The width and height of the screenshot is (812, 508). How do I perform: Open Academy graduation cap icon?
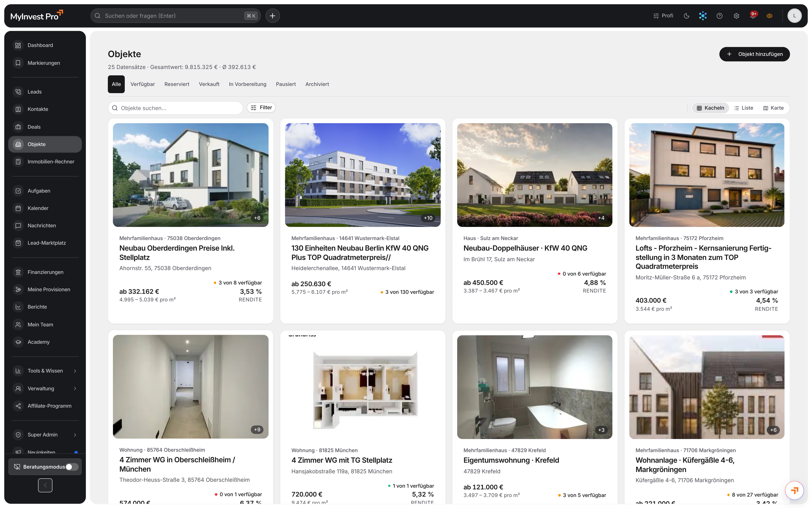pyautogui.click(x=18, y=342)
